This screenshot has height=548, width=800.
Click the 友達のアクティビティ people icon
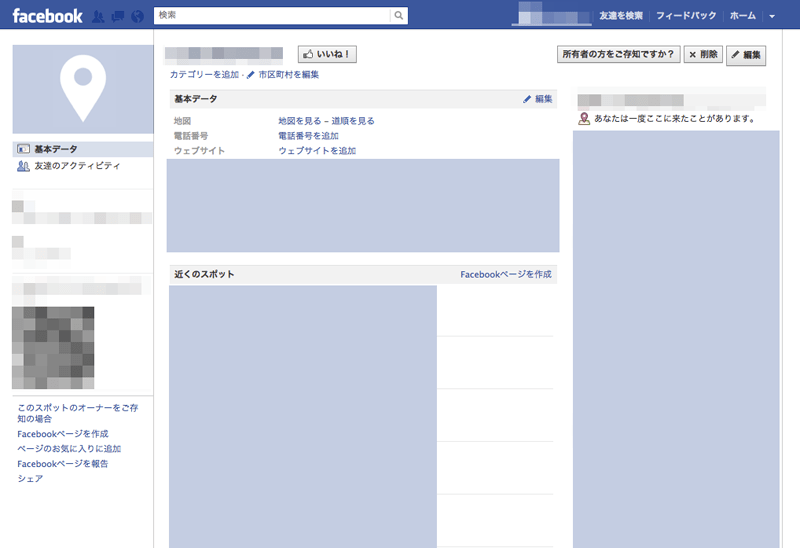coord(23,166)
